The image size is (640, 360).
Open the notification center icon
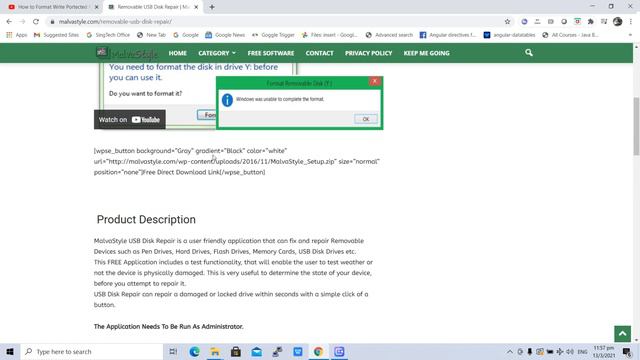point(627,351)
